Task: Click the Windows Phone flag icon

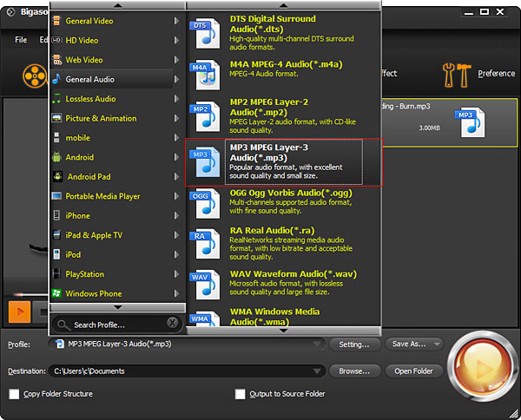Action: tap(56, 293)
